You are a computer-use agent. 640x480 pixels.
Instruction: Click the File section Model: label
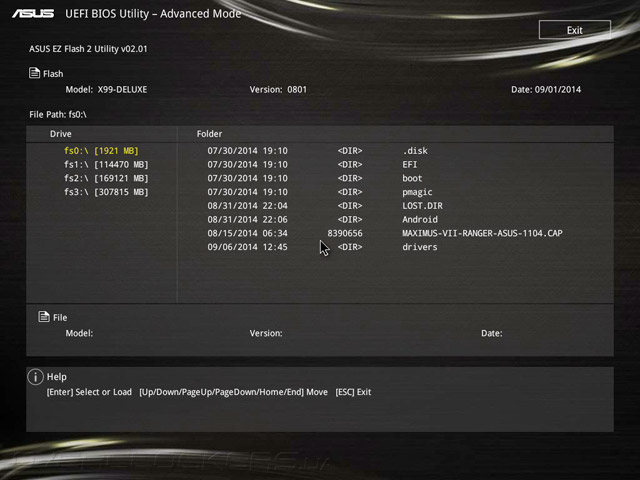click(x=79, y=333)
